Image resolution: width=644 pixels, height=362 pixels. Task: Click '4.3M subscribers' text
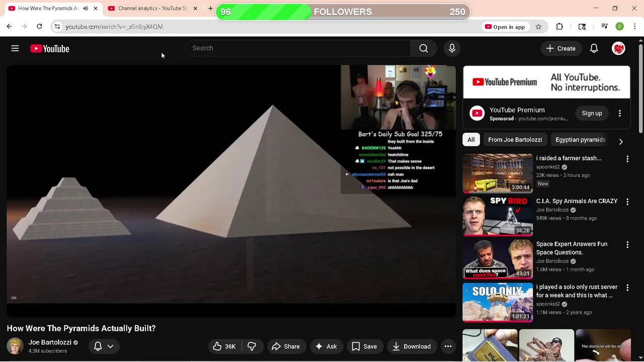48,351
